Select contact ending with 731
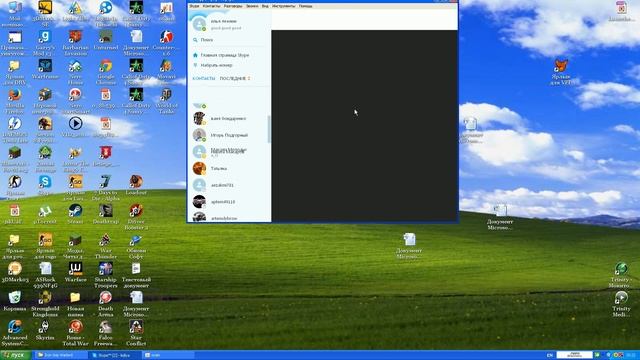Image resolution: width=640 pixels, height=360 pixels. coord(228,185)
